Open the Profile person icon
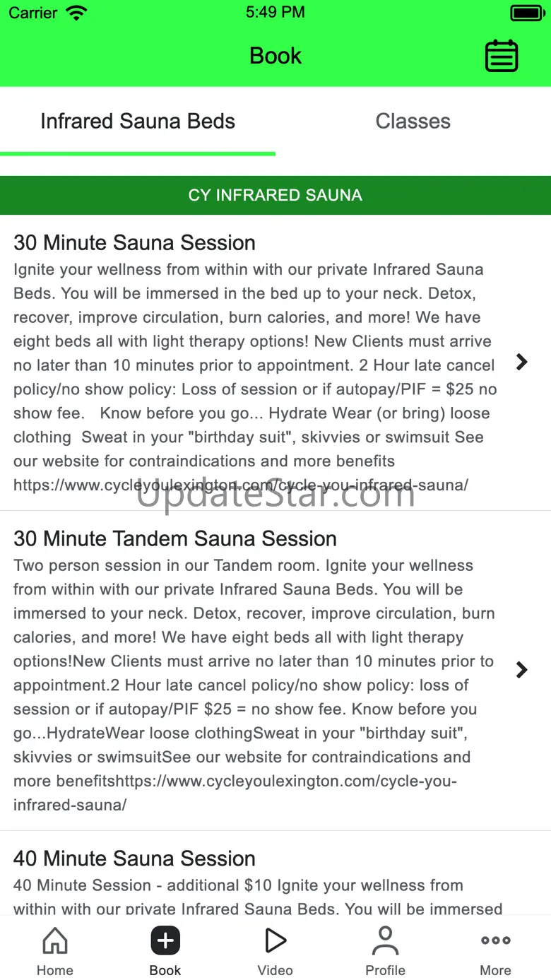This screenshot has height=980, width=551. (x=385, y=940)
